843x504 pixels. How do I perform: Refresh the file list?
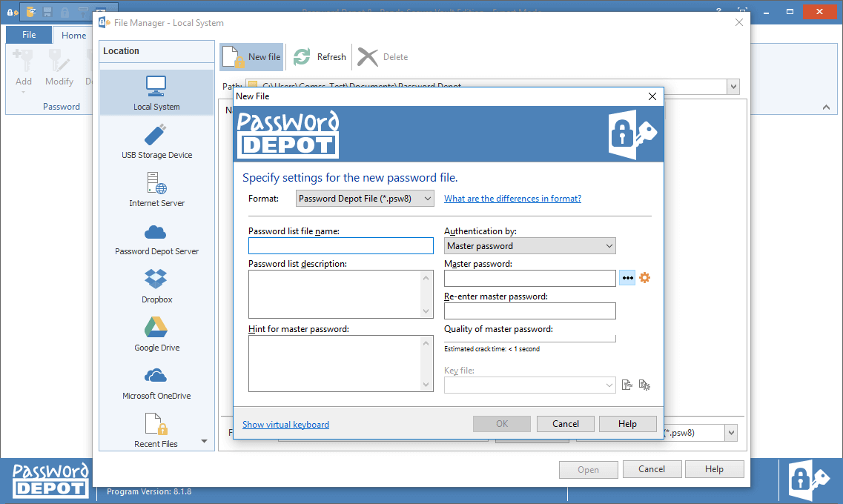coord(320,57)
